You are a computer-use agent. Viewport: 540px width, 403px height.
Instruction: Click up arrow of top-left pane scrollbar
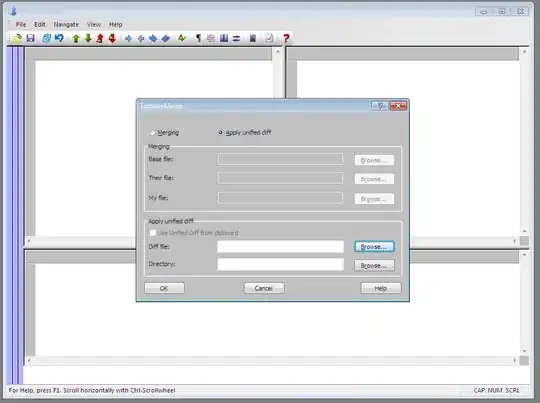[x=278, y=52]
